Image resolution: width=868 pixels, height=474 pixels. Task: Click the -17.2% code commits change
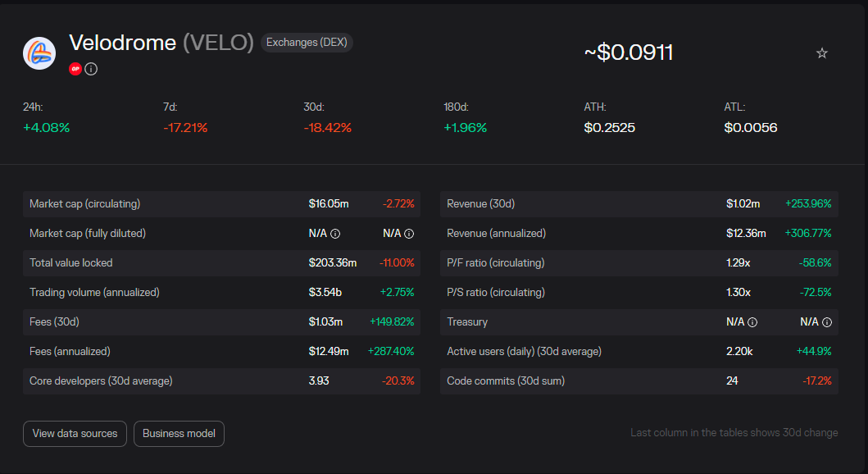coord(817,381)
